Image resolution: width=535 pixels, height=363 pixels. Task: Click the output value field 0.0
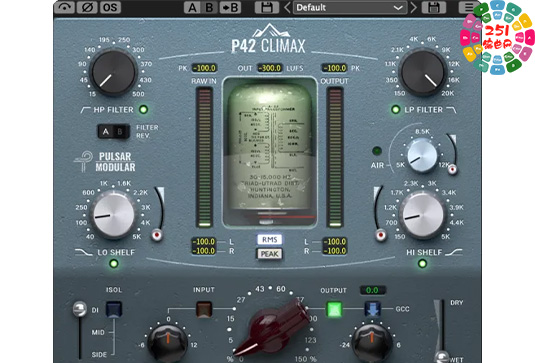[373, 290]
